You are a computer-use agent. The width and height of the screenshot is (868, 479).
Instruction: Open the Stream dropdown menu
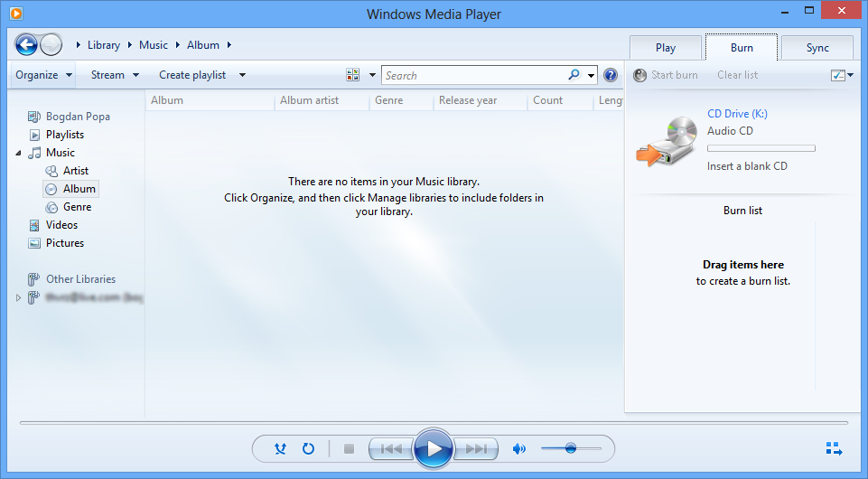coord(115,75)
